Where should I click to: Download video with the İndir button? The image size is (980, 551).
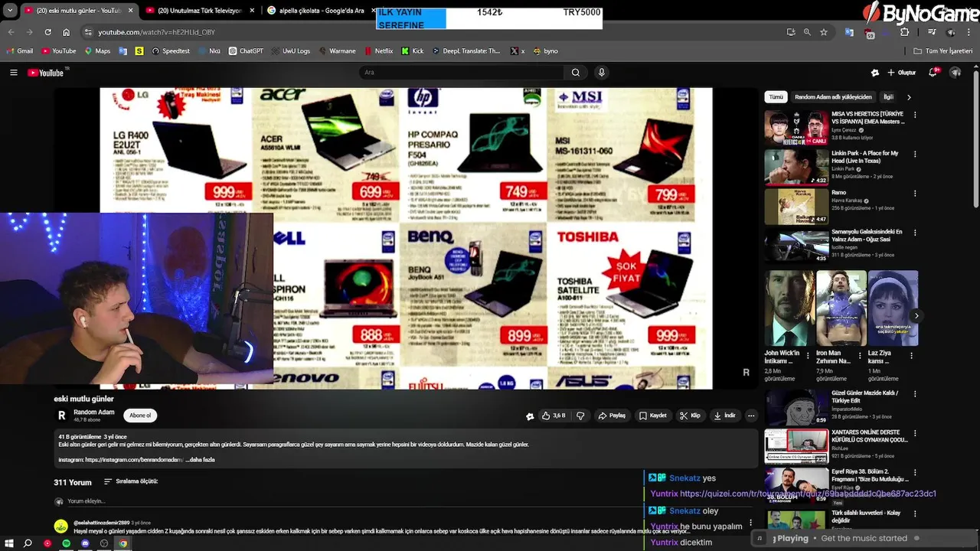(x=724, y=416)
